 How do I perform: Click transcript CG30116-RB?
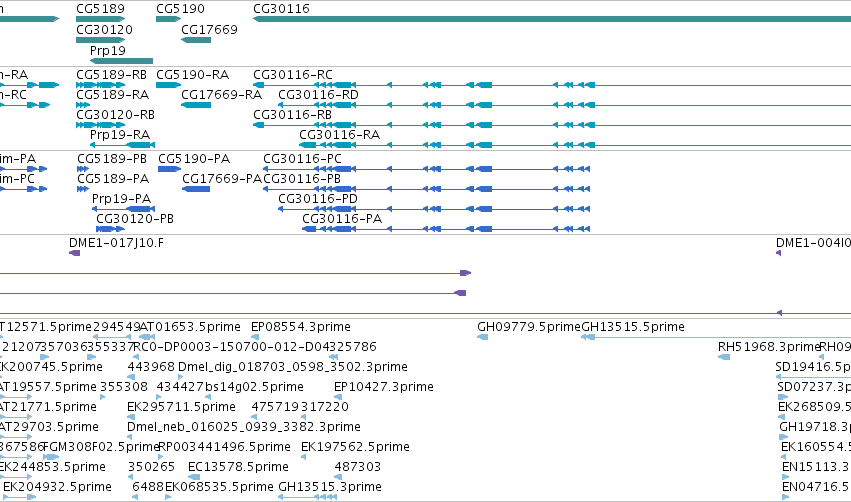click(x=552, y=125)
